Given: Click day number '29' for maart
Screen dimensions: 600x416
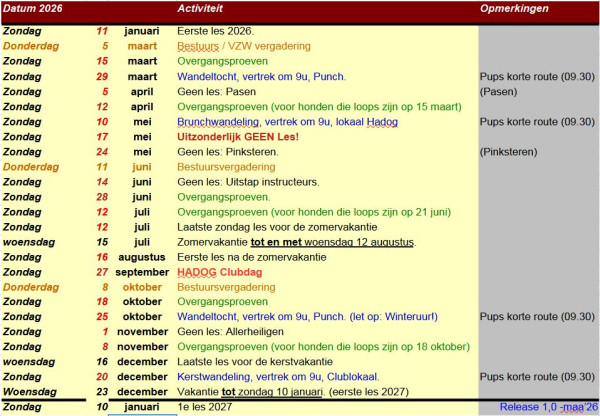Looking at the screenshot, I should coord(102,77).
